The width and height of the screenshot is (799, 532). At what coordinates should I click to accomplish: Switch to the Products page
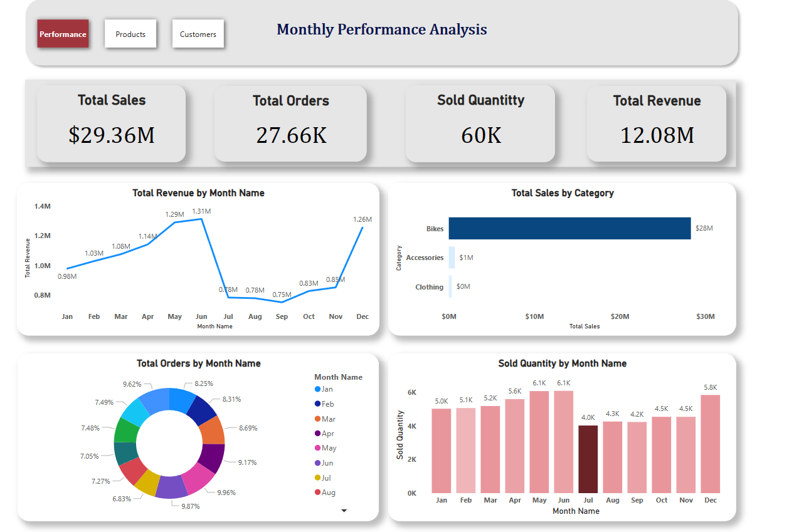[x=130, y=34]
